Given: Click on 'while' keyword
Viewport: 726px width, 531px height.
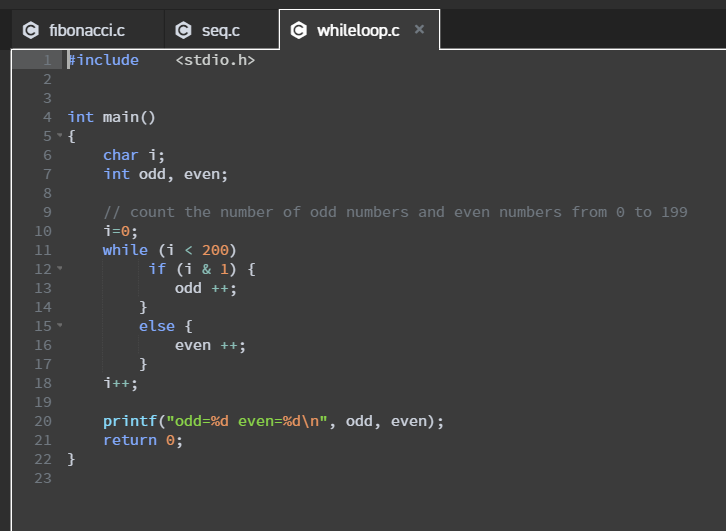Looking at the screenshot, I should [x=125, y=250].
